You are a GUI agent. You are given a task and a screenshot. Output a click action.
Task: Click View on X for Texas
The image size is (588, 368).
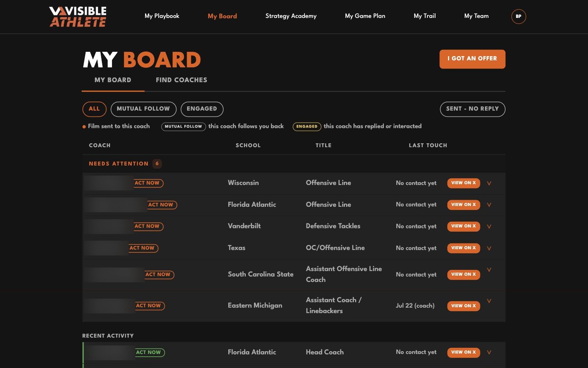pyautogui.click(x=464, y=248)
